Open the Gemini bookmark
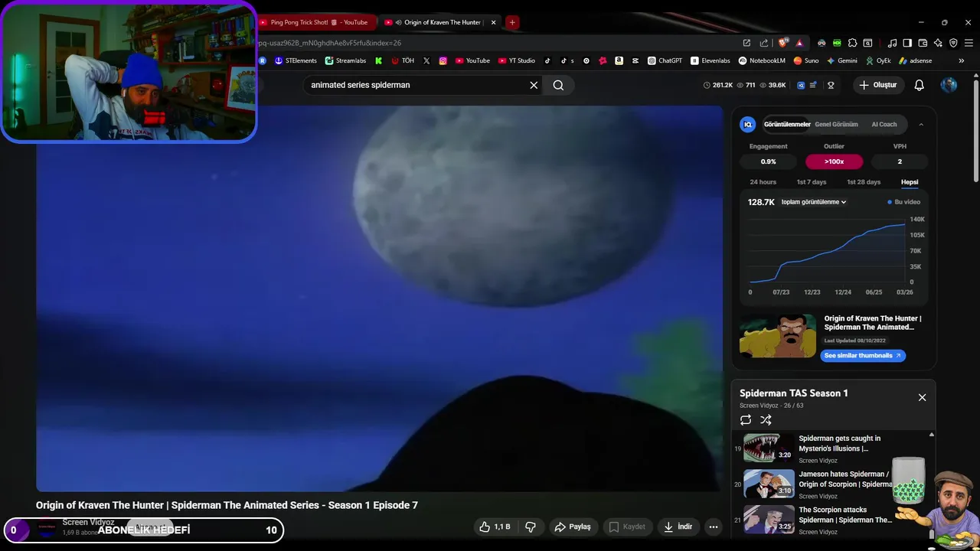 point(842,60)
